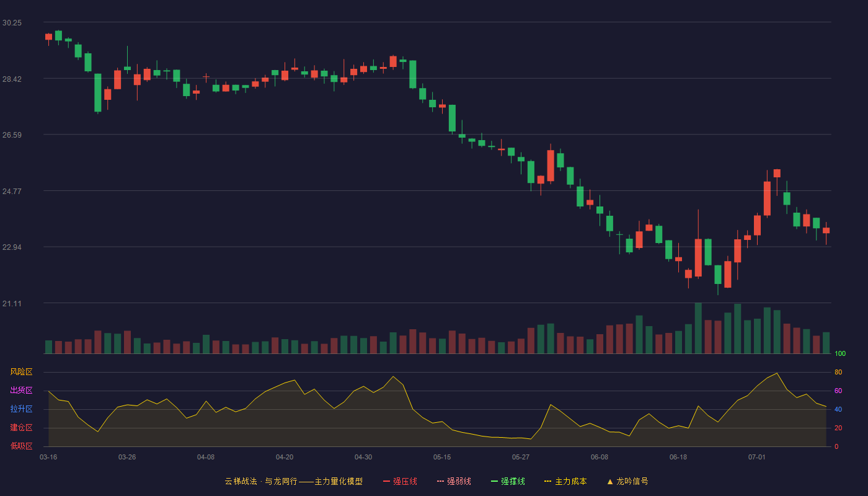Click the dotted 主力成本 yellow marker icon
The image size is (868, 496).
point(547,481)
